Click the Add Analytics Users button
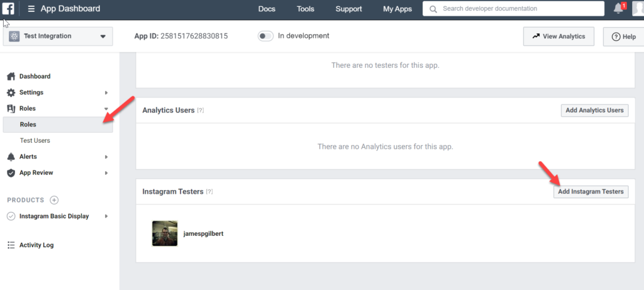The height and width of the screenshot is (290, 644). click(594, 110)
